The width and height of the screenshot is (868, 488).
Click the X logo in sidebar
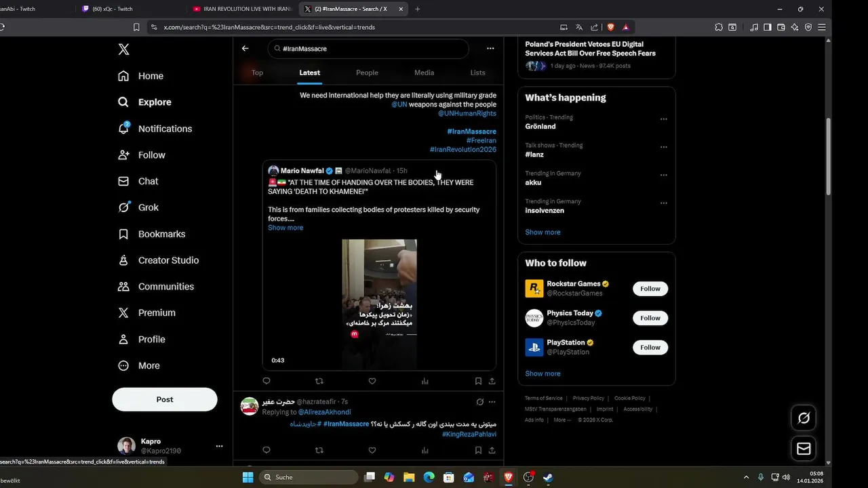[123, 49]
